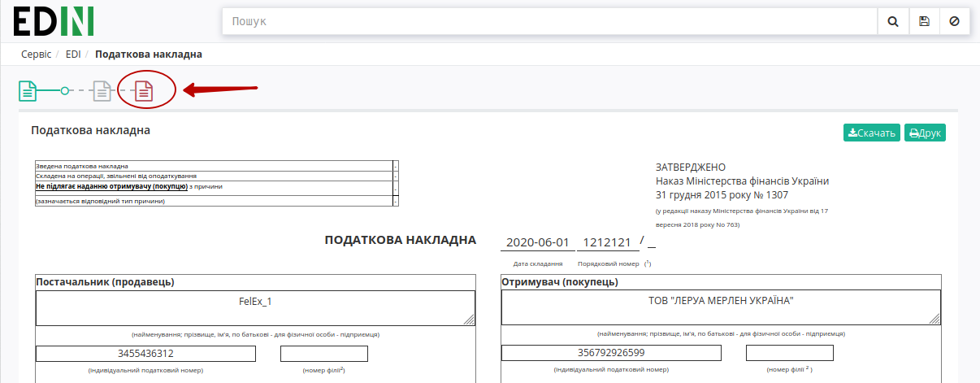The width and height of the screenshot is (980, 383).
Task: Click the invoice number field 1212121
Action: (x=608, y=242)
